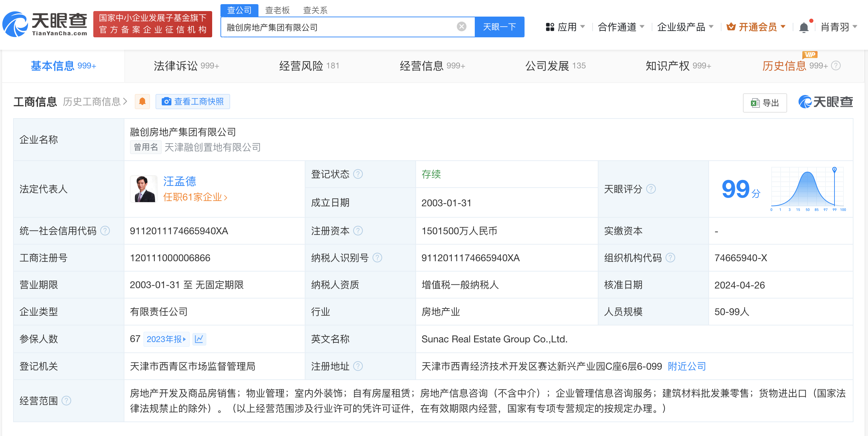Click the 天眼一下 search button

[500, 27]
